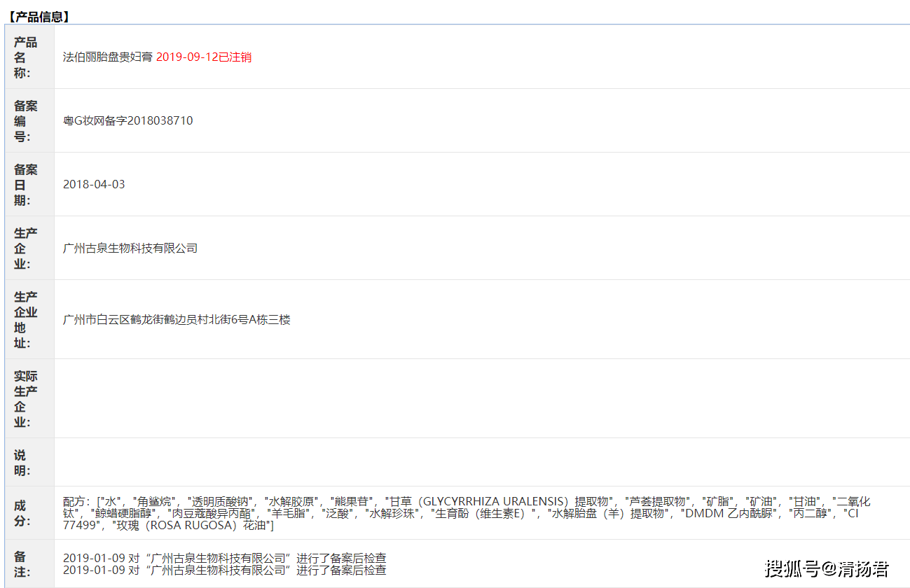Click the first 2019-01-09 remark line
Image resolution: width=910 pixels, height=588 pixels.
coord(224,559)
